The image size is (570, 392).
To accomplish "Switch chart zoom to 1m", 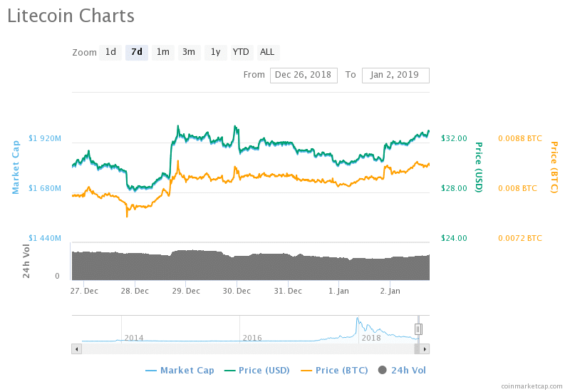I will pyautogui.click(x=163, y=52).
